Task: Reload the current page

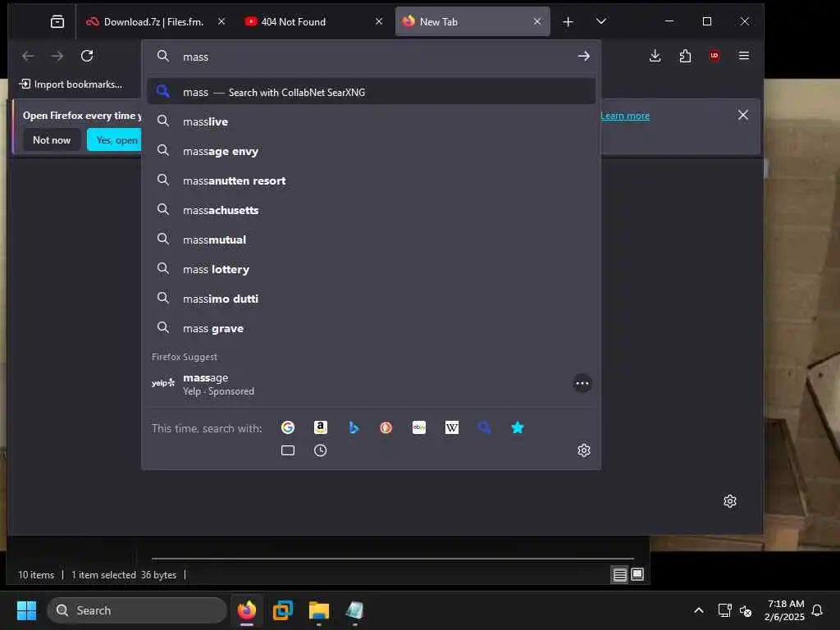Action: 87,56
